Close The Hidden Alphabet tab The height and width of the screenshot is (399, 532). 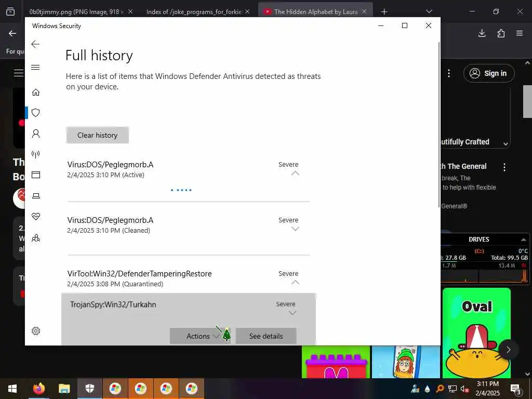364,11
